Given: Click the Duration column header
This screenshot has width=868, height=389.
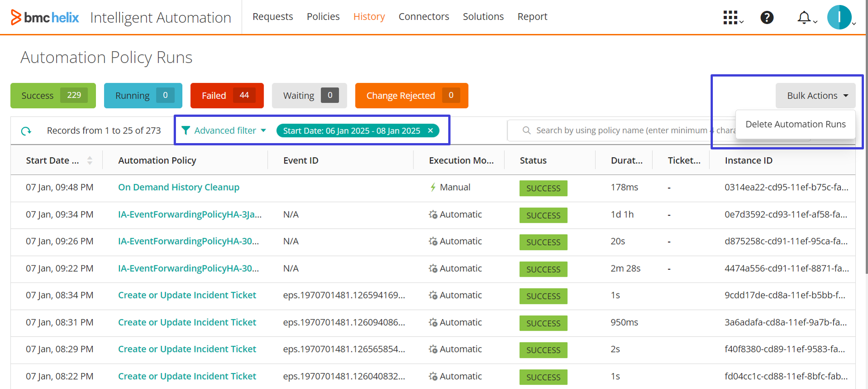Looking at the screenshot, I should [x=626, y=160].
